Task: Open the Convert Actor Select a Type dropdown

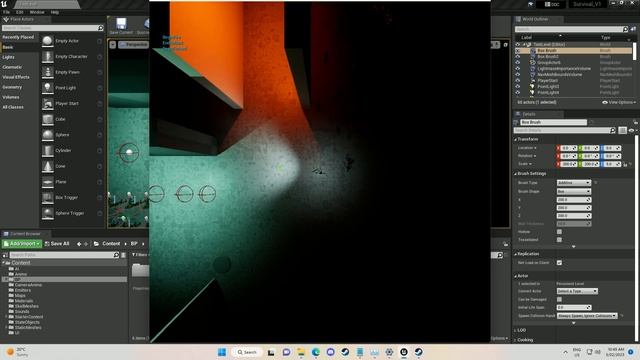Action: (x=577, y=291)
